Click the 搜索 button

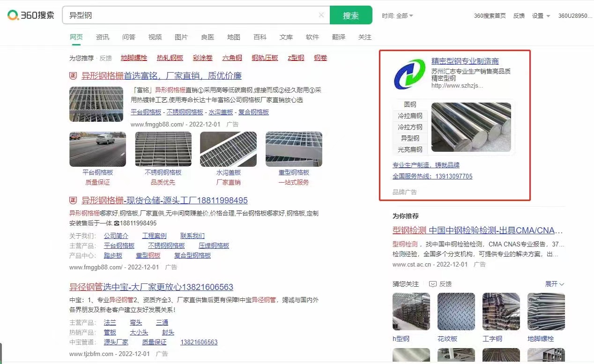[x=351, y=15]
